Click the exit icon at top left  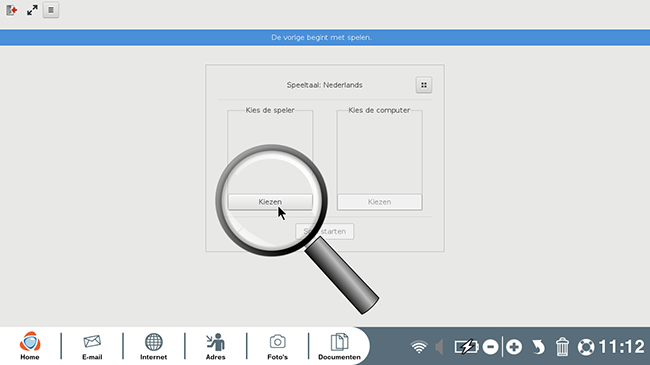point(12,10)
